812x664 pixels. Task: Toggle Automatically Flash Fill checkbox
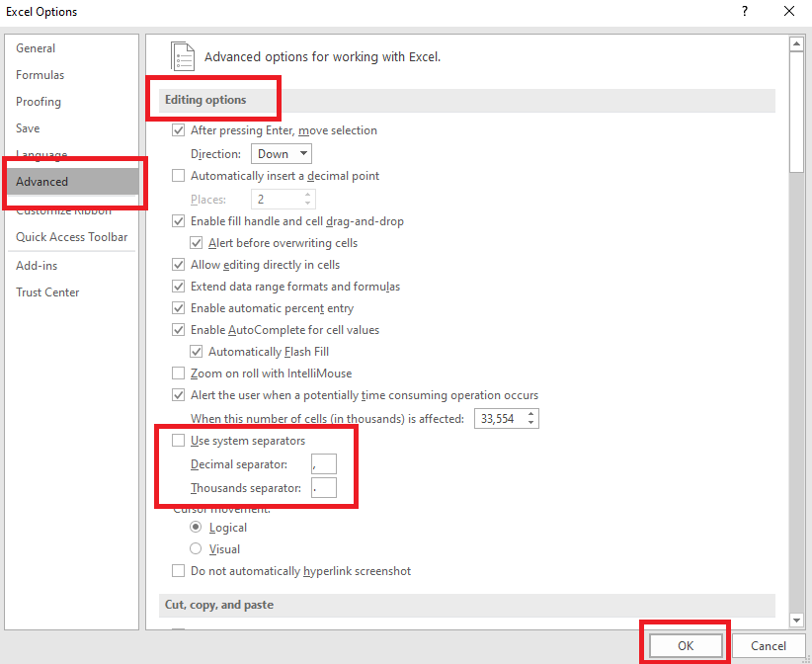(197, 352)
